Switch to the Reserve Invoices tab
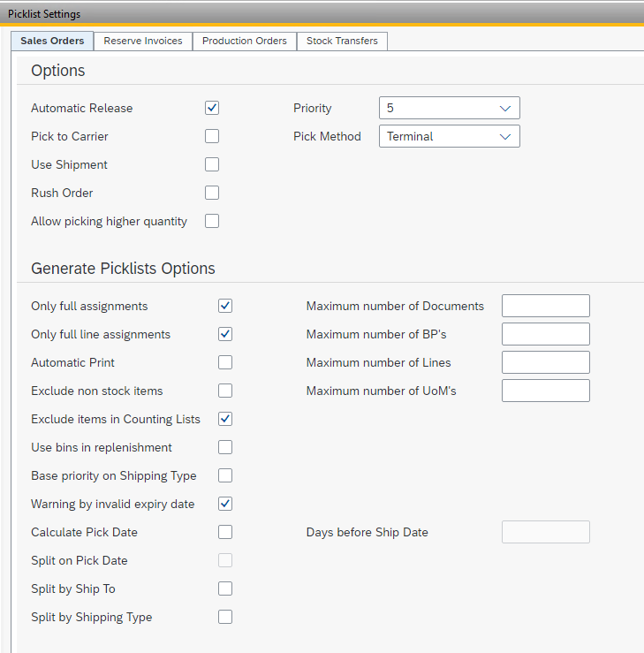This screenshot has height=653, width=644. [x=143, y=41]
